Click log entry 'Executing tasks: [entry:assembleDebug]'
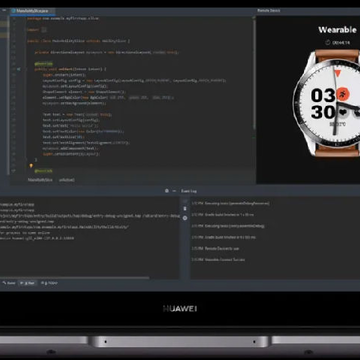360x360 pixels. (x=228, y=226)
